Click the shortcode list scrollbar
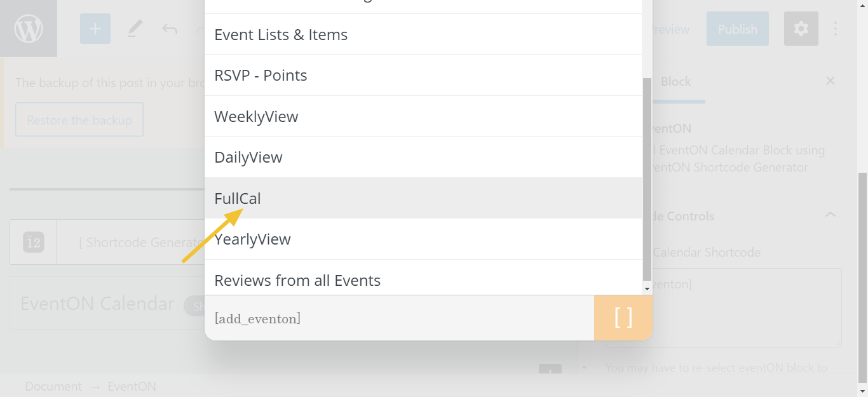This screenshot has width=868, height=397. (x=648, y=179)
